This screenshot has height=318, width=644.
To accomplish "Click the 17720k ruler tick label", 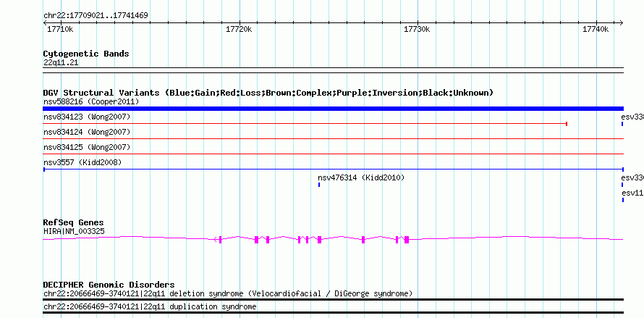I will coord(239,29).
